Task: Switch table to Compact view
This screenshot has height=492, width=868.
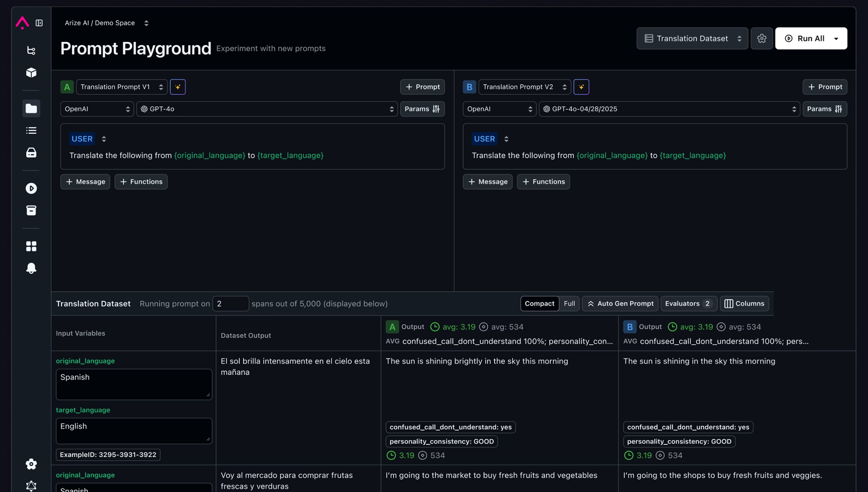Action: click(x=539, y=303)
